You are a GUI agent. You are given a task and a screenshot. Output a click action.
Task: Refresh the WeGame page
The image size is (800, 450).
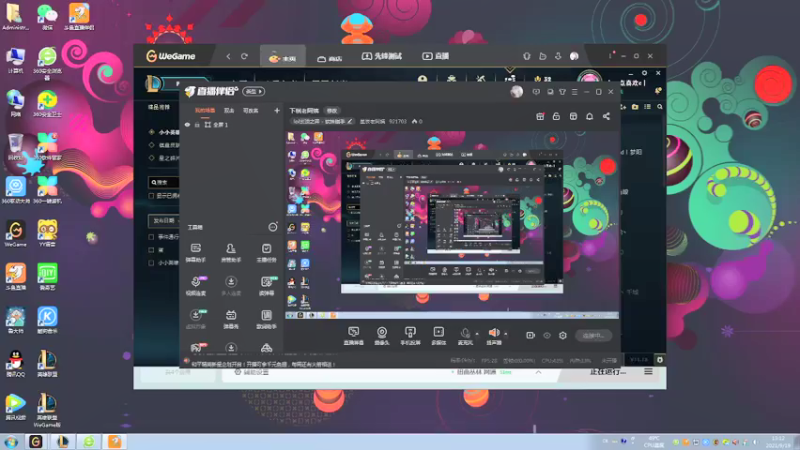[244, 56]
